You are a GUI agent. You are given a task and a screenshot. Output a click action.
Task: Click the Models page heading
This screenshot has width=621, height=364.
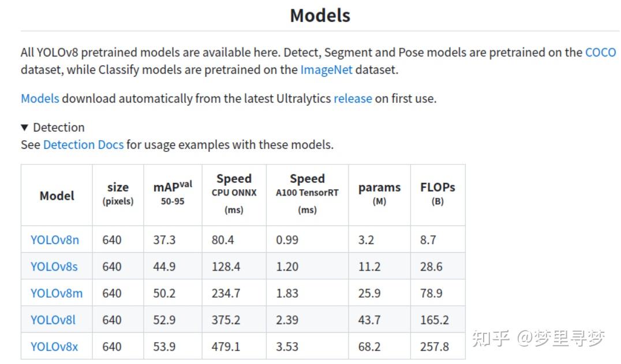[320, 16]
